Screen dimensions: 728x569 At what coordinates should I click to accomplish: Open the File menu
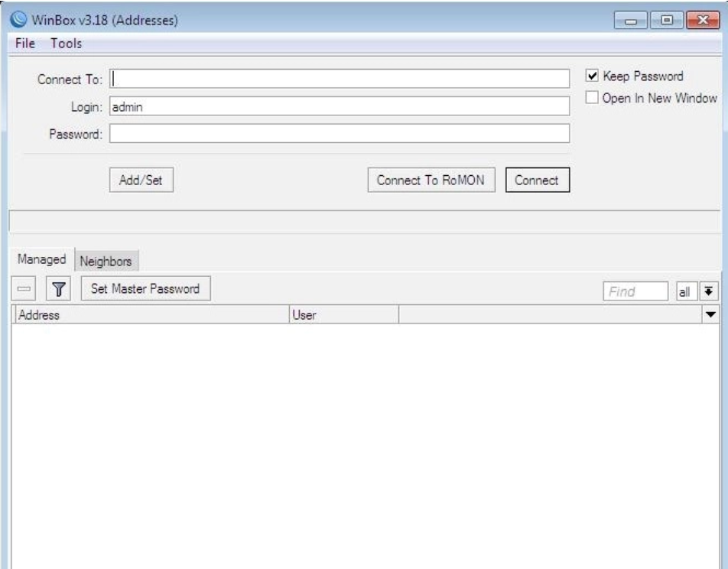coord(25,44)
